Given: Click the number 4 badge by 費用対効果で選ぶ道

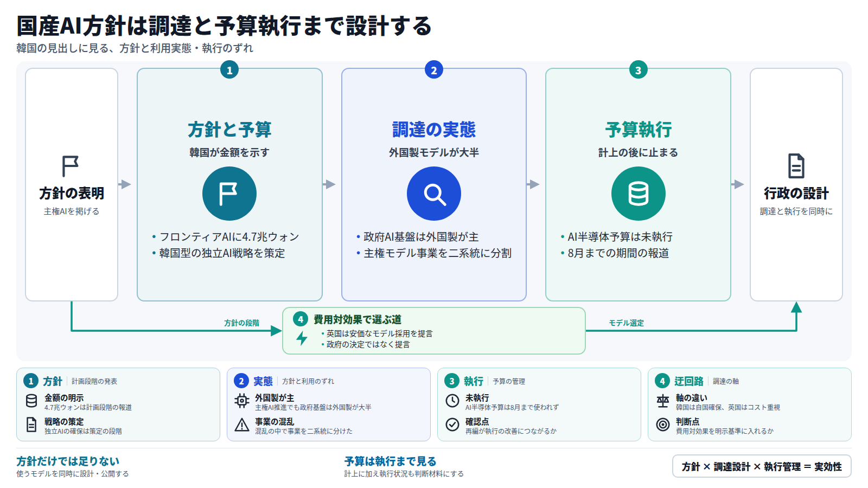Looking at the screenshot, I should click(x=301, y=319).
